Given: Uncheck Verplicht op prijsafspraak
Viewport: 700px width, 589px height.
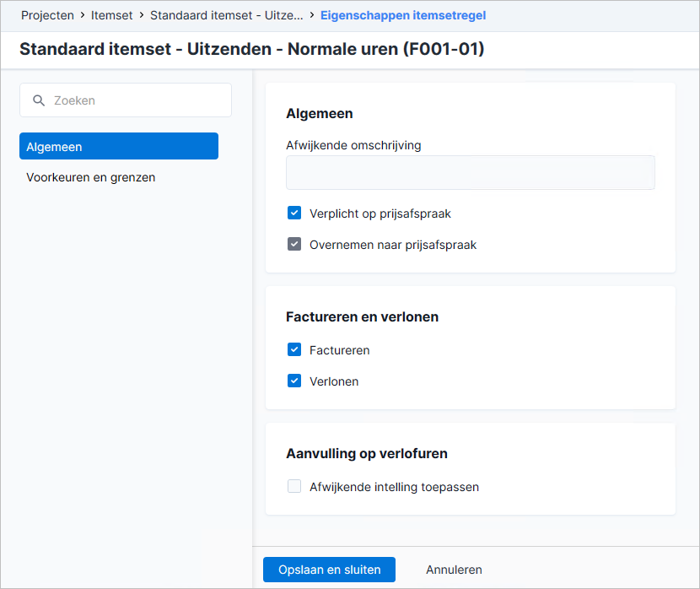Looking at the screenshot, I should [x=294, y=213].
